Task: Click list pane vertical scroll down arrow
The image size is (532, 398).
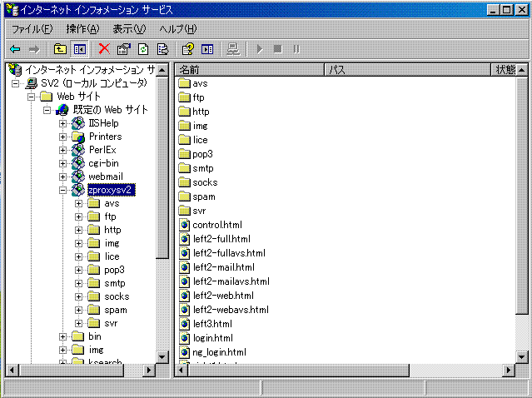Action: pos(522,357)
